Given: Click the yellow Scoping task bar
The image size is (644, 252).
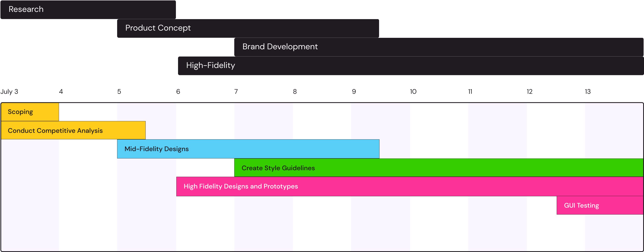Looking at the screenshot, I should [x=30, y=112].
